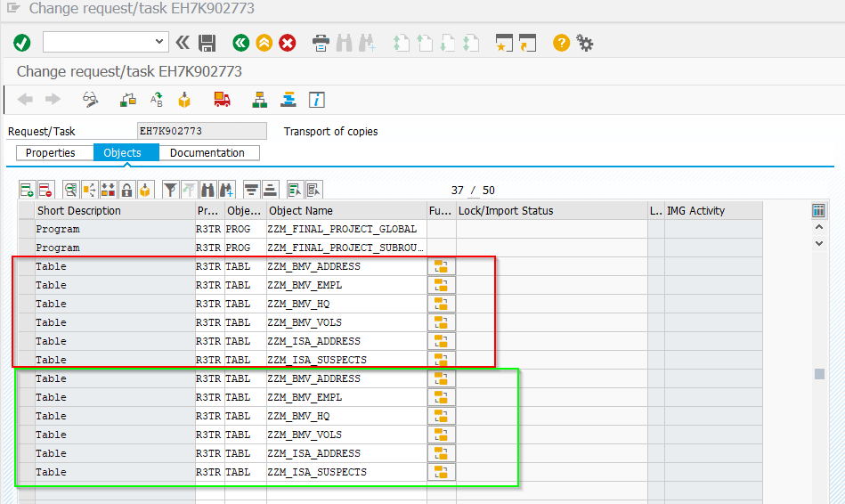Open the blue information i icon

click(x=317, y=100)
